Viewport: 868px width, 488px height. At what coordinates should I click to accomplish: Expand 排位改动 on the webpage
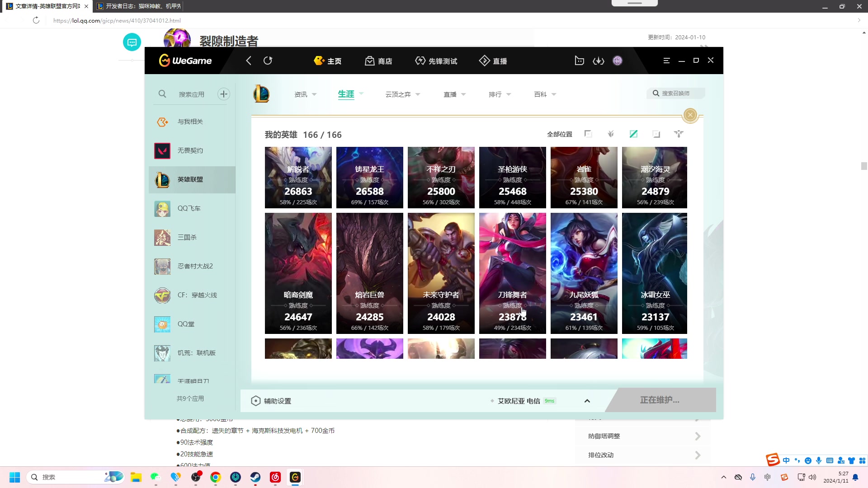643,455
